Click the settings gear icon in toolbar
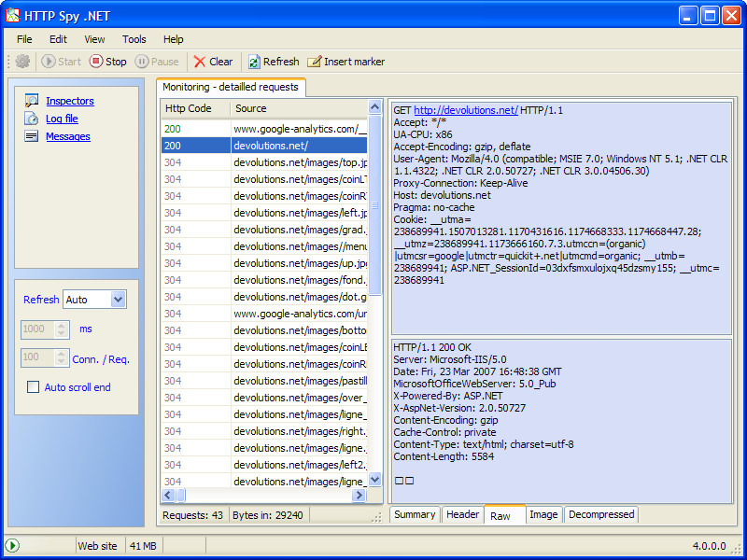 (22, 62)
